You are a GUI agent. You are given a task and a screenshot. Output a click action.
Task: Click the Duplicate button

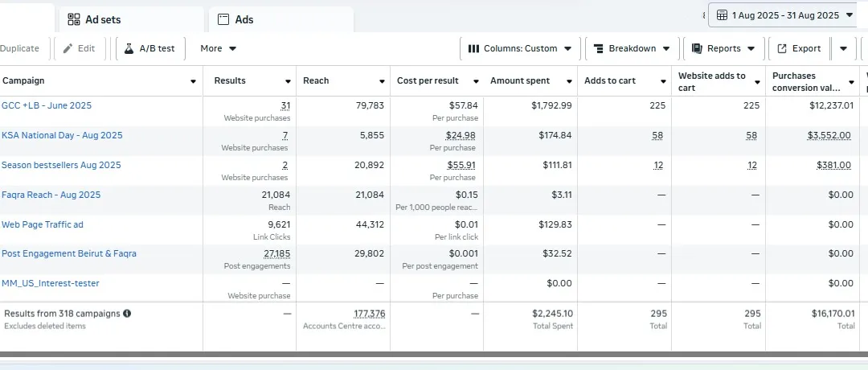[19, 48]
